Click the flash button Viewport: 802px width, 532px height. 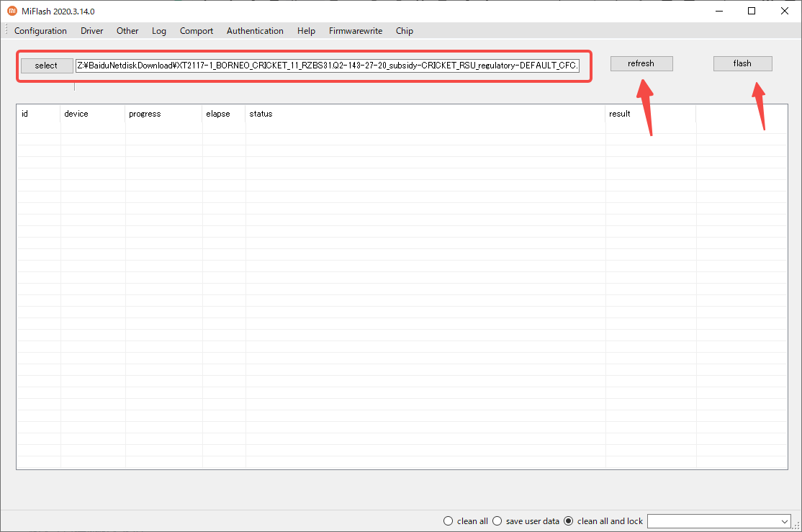743,63
